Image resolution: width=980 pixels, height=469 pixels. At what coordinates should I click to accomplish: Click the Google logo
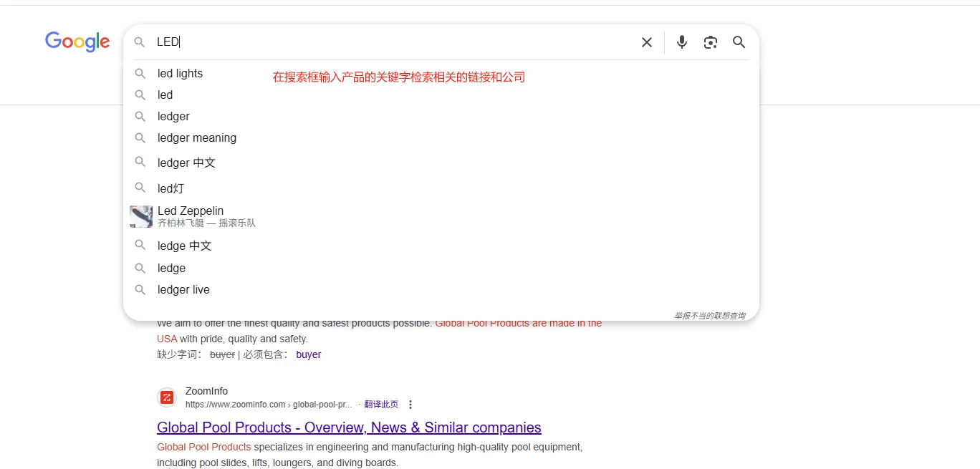click(x=77, y=42)
